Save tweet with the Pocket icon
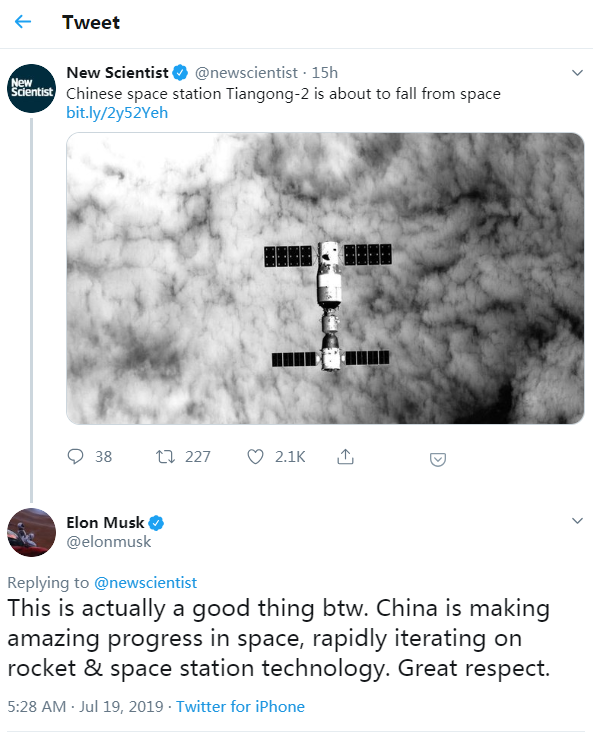 coord(437,459)
